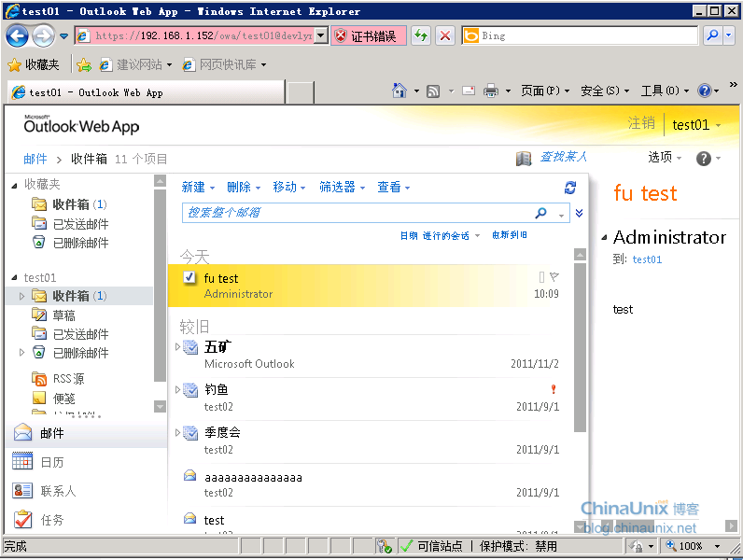The height and width of the screenshot is (560, 743).
Task: Click the green Refresh page icon
Action: click(421, 36)
